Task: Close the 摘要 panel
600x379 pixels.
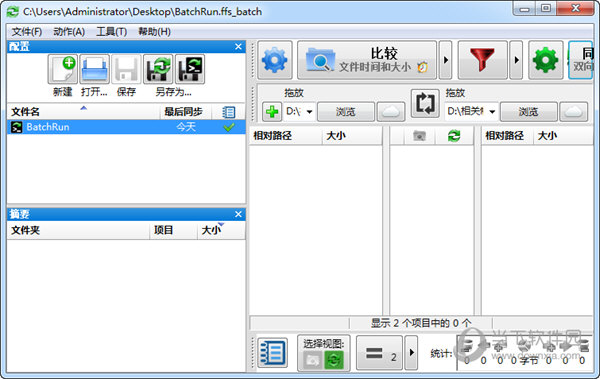Action: point(238,214)
